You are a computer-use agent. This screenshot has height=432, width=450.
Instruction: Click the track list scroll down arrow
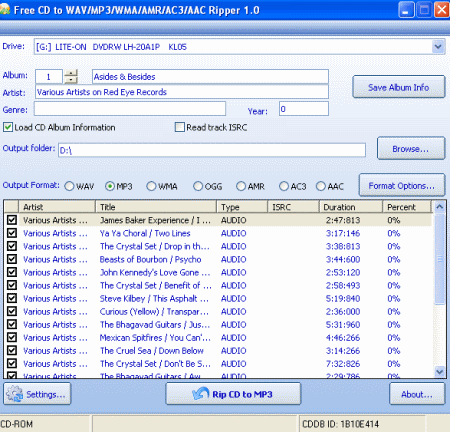[440, 371]
